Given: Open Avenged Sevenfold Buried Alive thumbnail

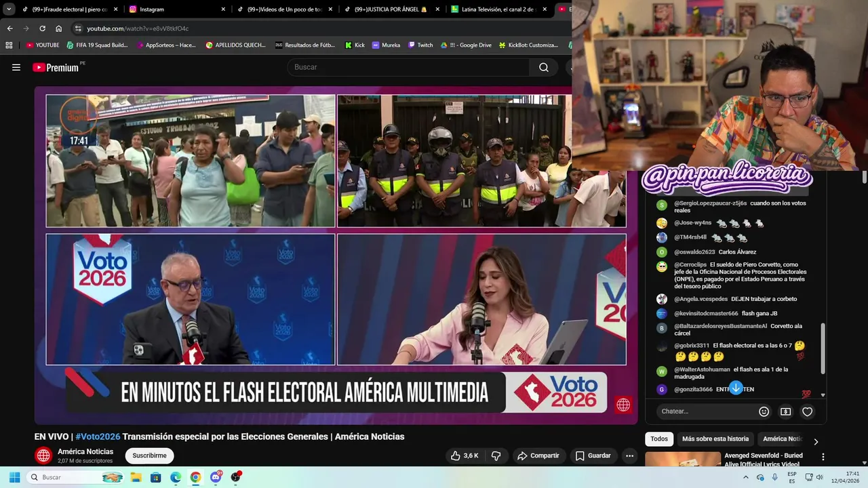Looking at the screenshot, I should click(x=683, y=459).
